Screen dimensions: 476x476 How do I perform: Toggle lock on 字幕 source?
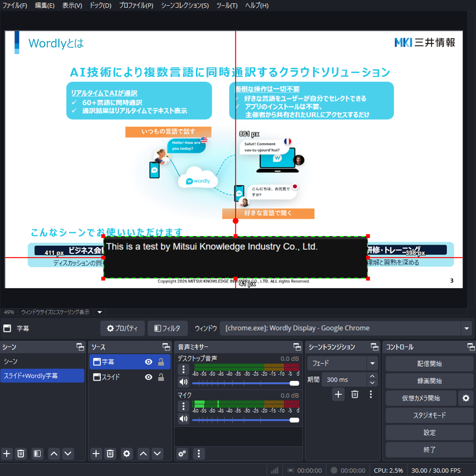[161, 362]
